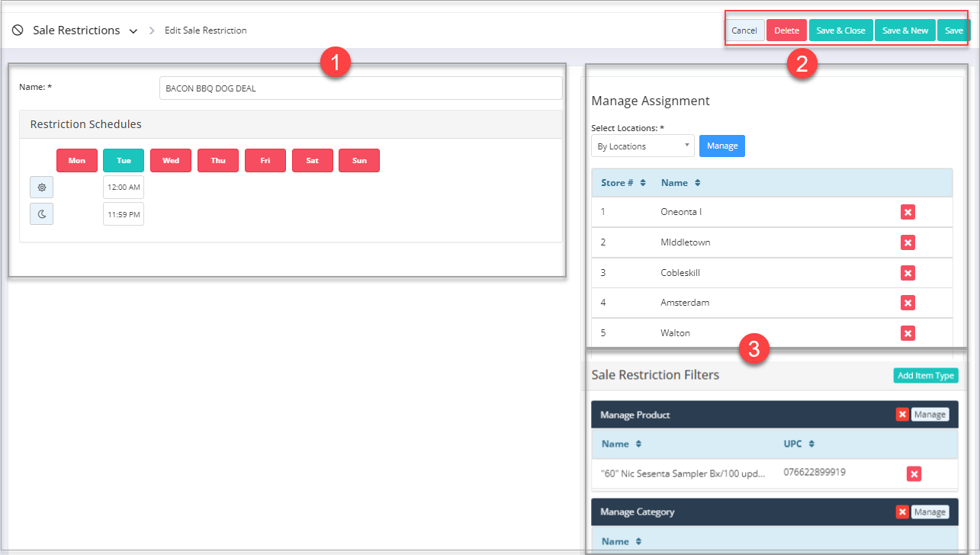Click the sunrise start-time icon

41,187
